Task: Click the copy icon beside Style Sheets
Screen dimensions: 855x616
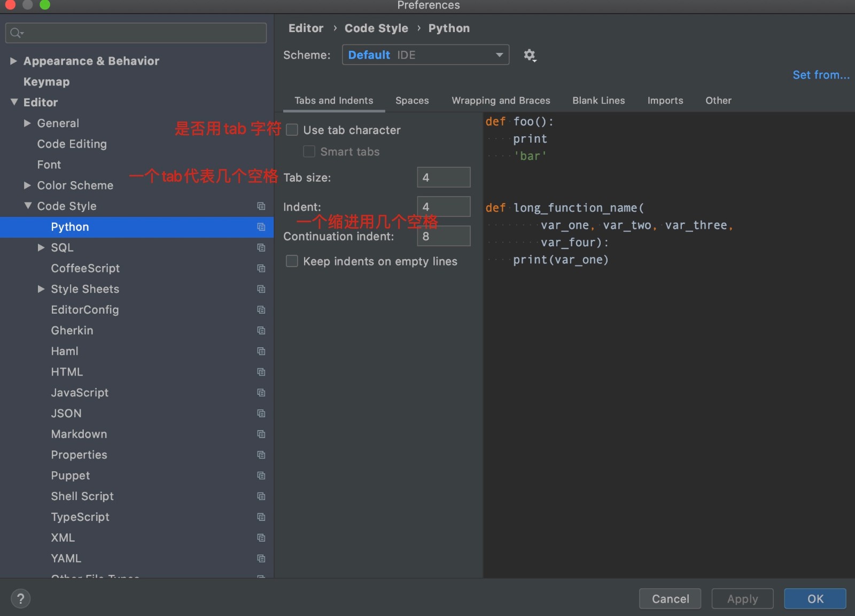Action: [261, 289]
